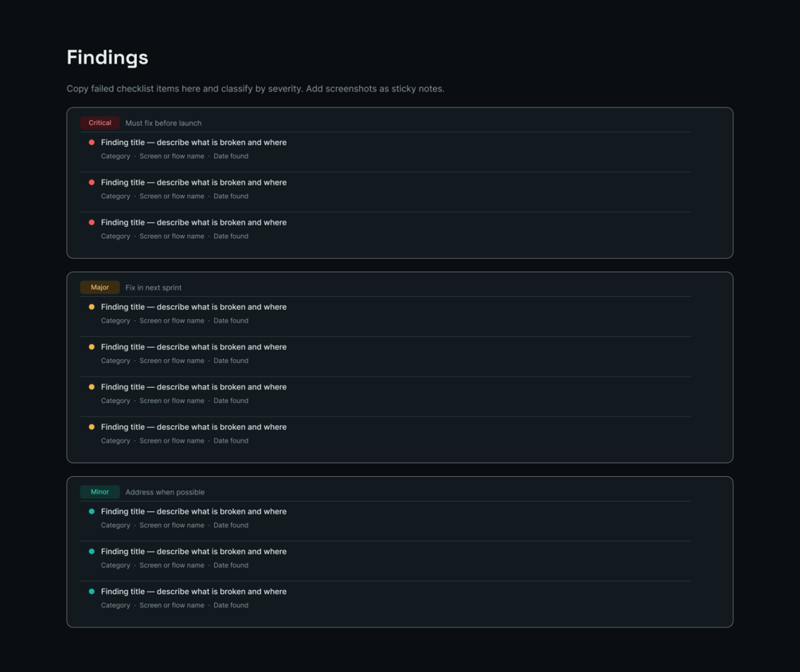Click the orange dot of first Major finding
The image size is (800, 672).
(x=92, y=307)
